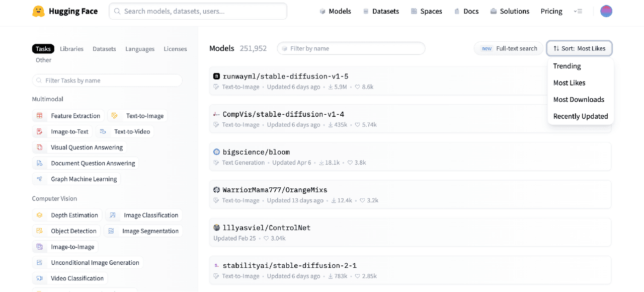Open the Sort: Most Likes dropdown
This screenshot has height=292, width=644.
point(579,48)
